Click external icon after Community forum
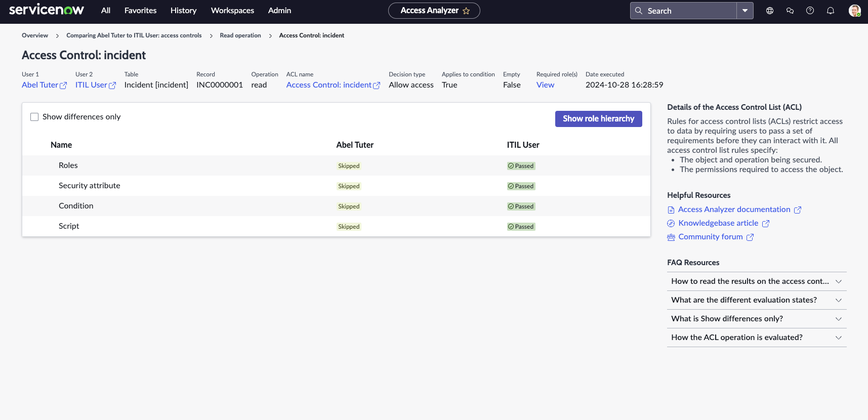 pos(750,237)
